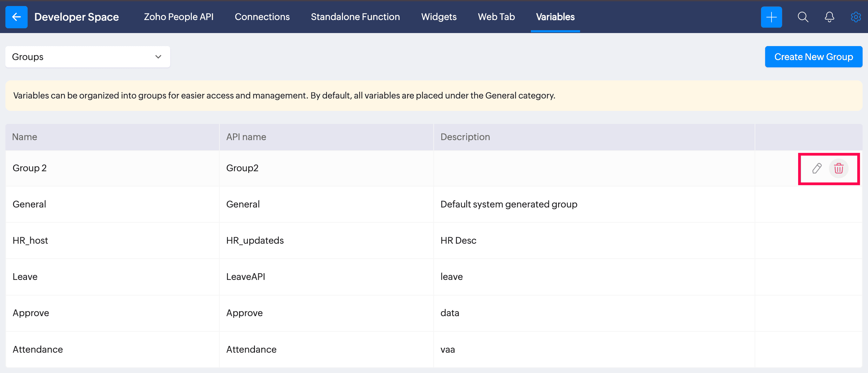Open settings gear icon

(x=856, y=17)
